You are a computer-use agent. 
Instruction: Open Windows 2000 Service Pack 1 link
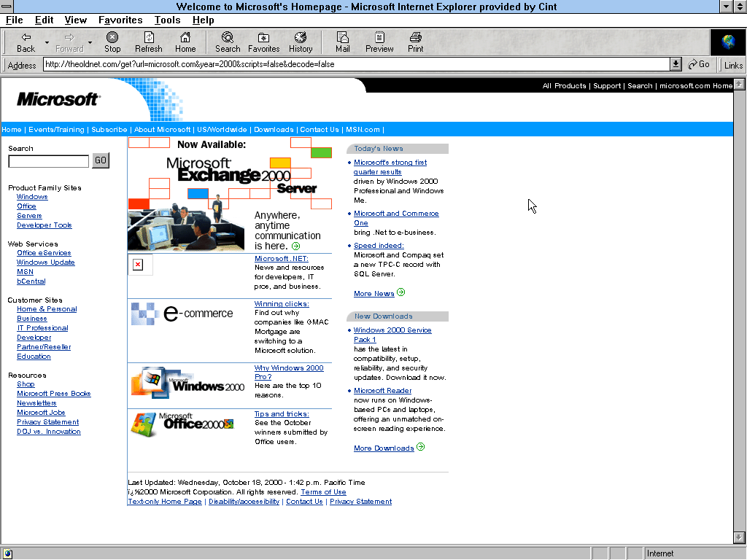[x=392, y=335]
